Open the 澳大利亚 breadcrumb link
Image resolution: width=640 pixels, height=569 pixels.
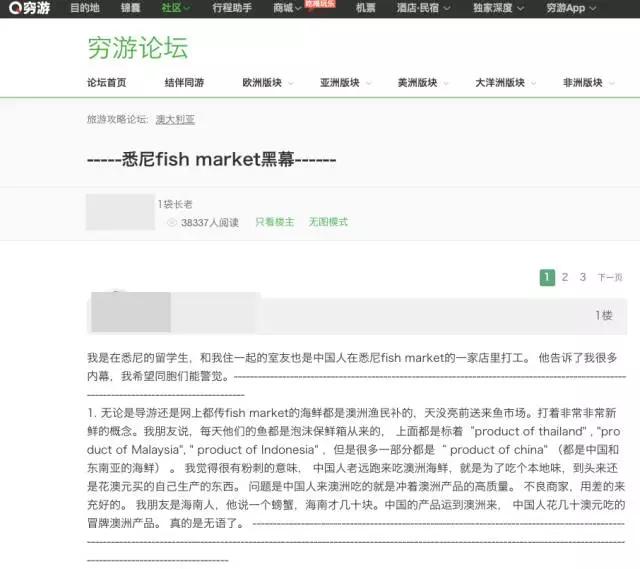175,120
